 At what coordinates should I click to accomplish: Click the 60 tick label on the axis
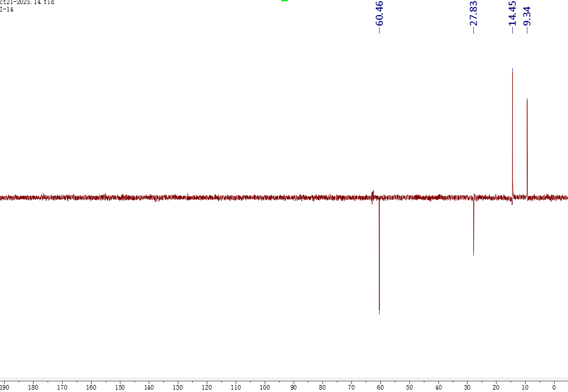[380, 387]
